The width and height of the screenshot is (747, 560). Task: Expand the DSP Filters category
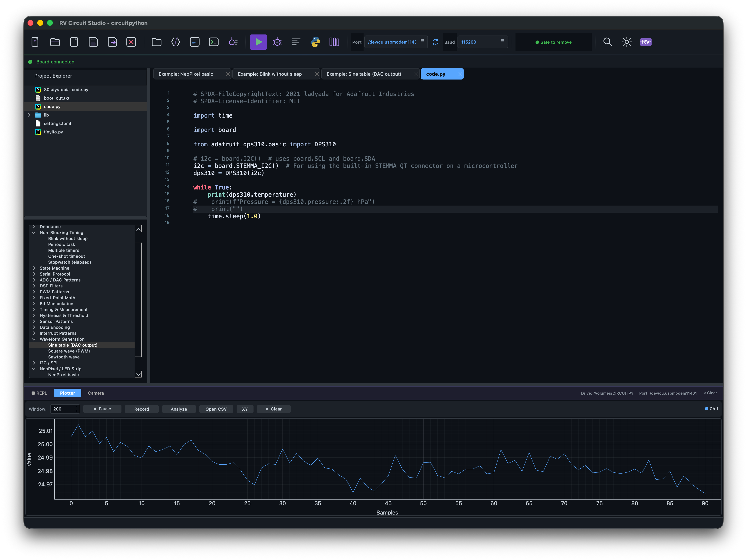coord(34,286)
